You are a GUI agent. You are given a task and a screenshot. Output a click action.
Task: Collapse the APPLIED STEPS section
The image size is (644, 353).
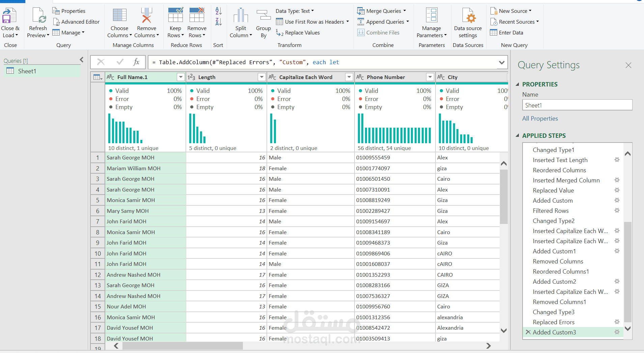[517, 136]
